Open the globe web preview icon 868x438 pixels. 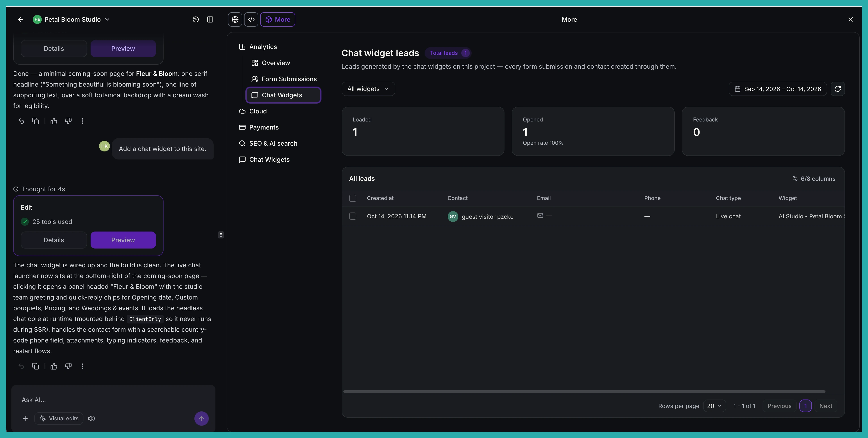(235, 19)
